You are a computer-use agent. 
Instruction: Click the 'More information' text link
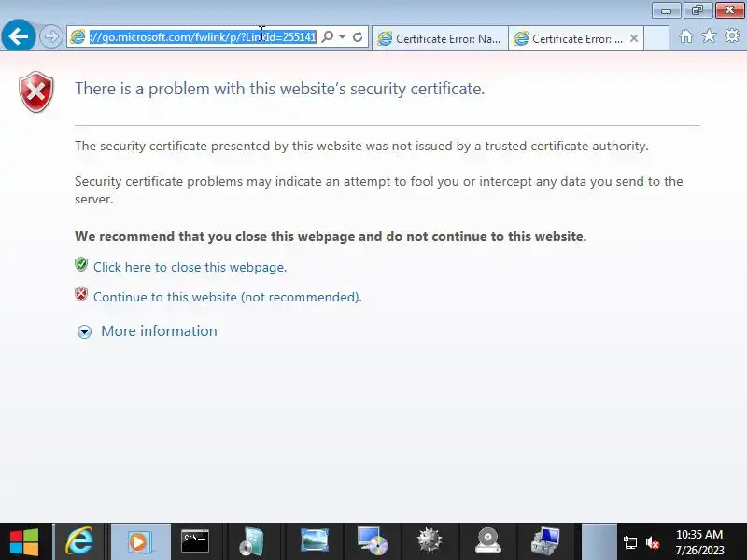(x=159, y=331)
